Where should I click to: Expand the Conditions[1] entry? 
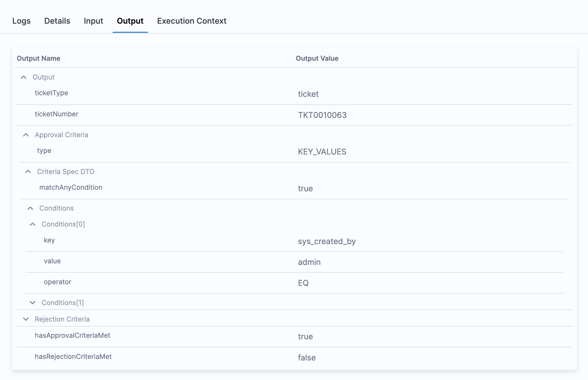tap(33, 303)
